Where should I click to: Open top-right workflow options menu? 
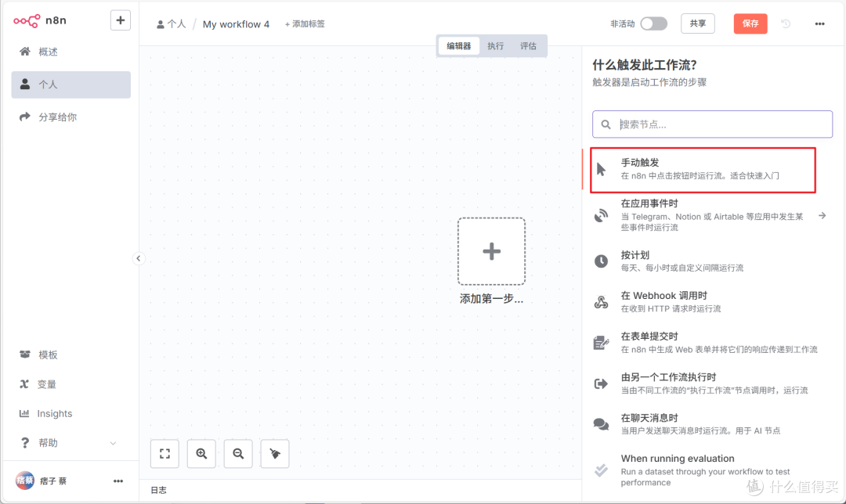click(x=819, y=23)
